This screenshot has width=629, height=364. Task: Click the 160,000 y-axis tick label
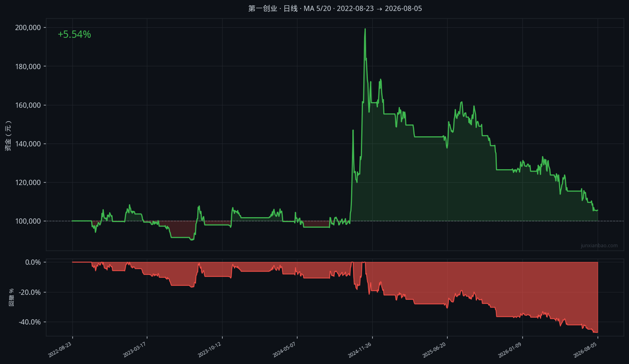coord(28,105)
